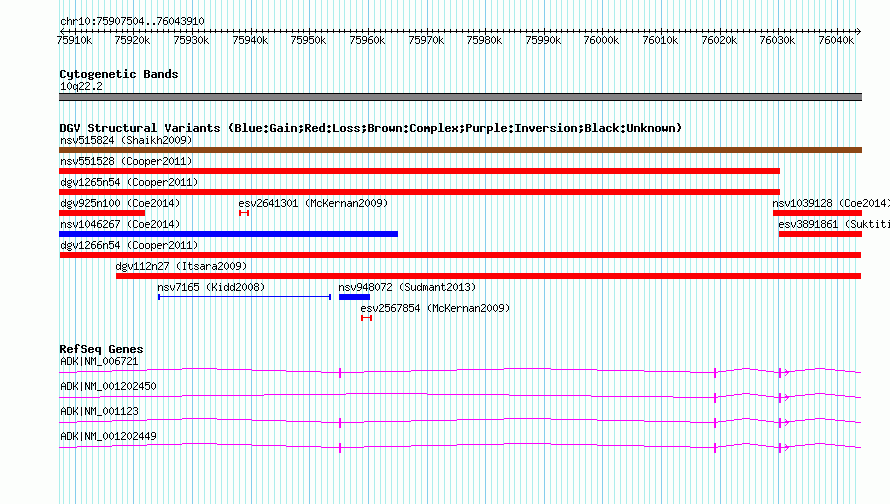Click the nsv1046267 (Coe2014) label

pos(120,224)
